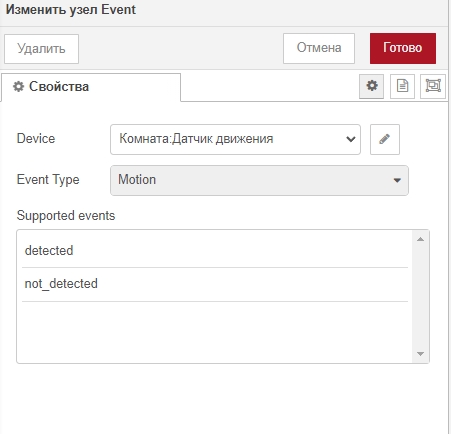Click Motion event type field
This screenshot has height=434, width=451.
coord(259,180)
